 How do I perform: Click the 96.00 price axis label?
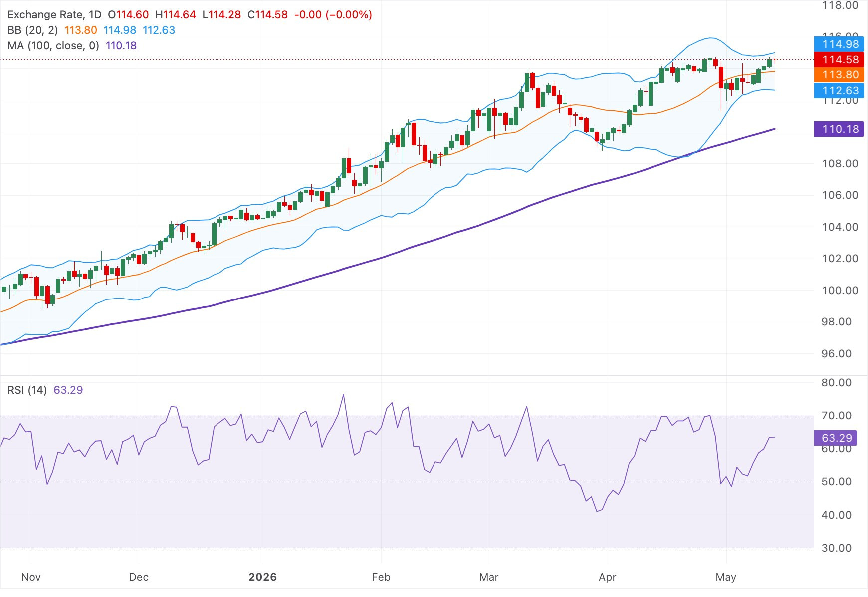click(x=837, y=354)
